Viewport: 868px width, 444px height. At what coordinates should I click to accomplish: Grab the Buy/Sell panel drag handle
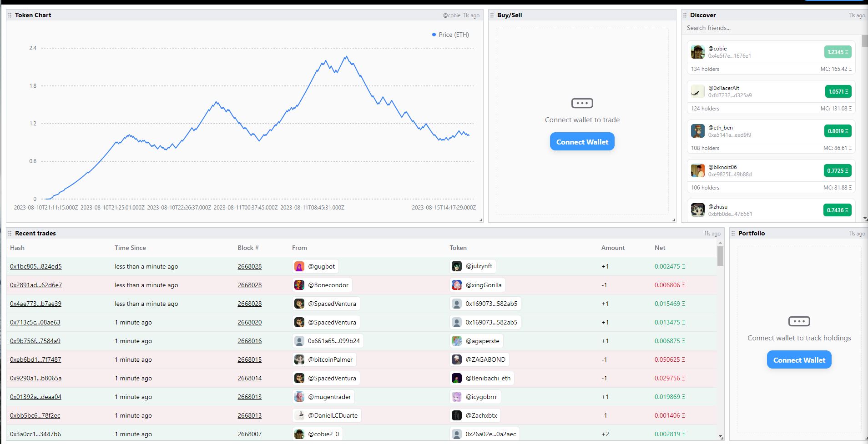(x=492, y=15)
